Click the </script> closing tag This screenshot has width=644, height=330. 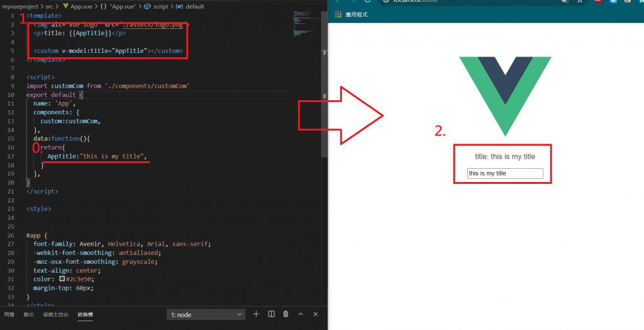42,191
